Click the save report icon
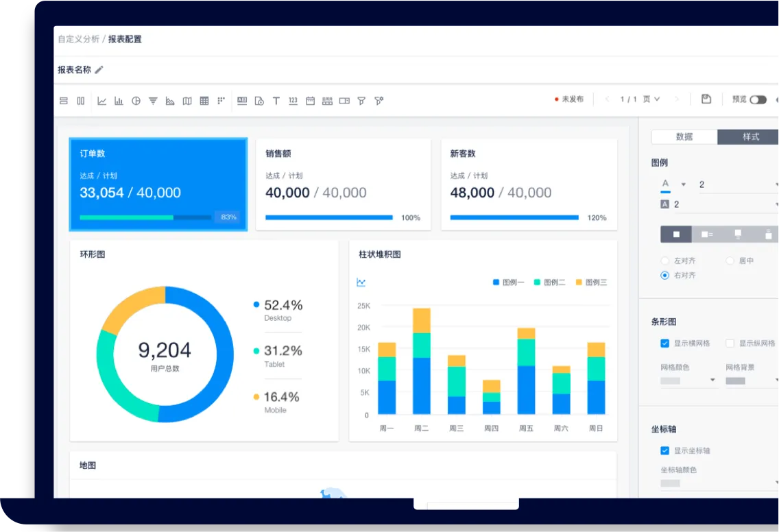The height and width of the screenshot is (532, 779). (x=706, y=99)
